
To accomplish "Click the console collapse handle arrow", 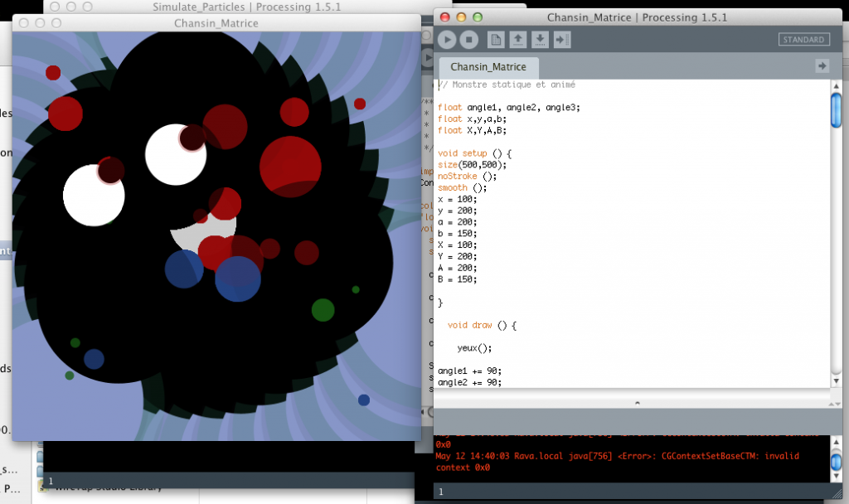I will (x=638, y=403).
